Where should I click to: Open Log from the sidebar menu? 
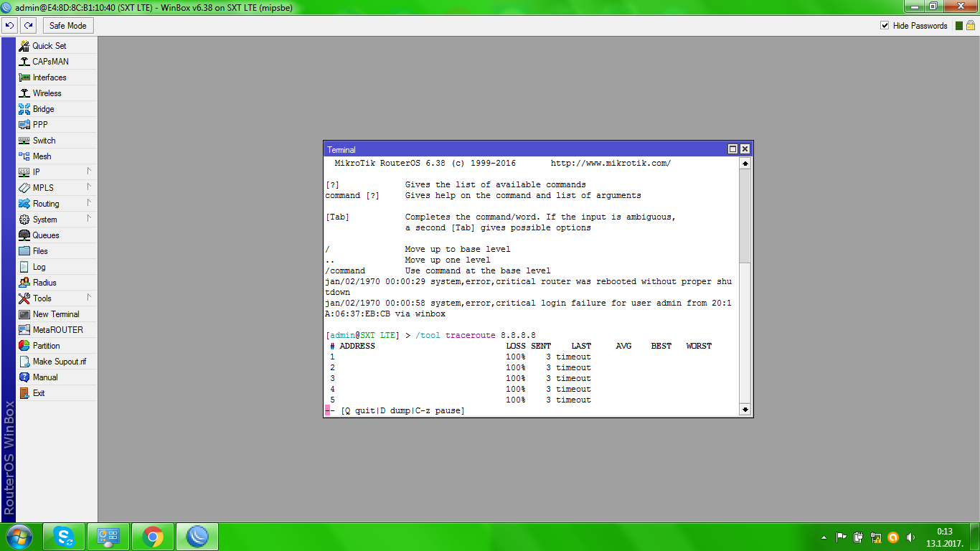click(56, 267)
